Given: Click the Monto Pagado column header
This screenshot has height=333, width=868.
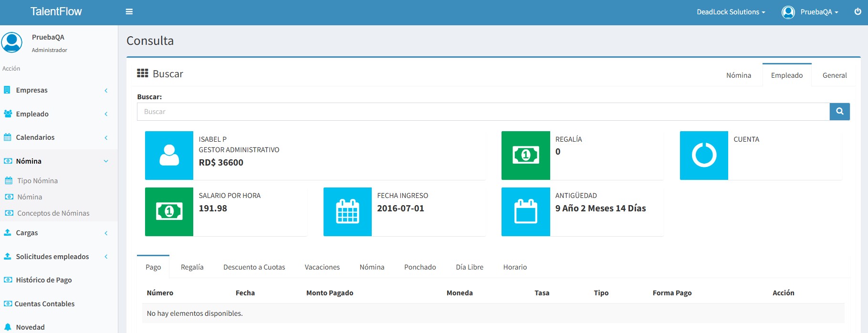Looking at the screenshot, I should pyautogui.click(x=330, y=292).
